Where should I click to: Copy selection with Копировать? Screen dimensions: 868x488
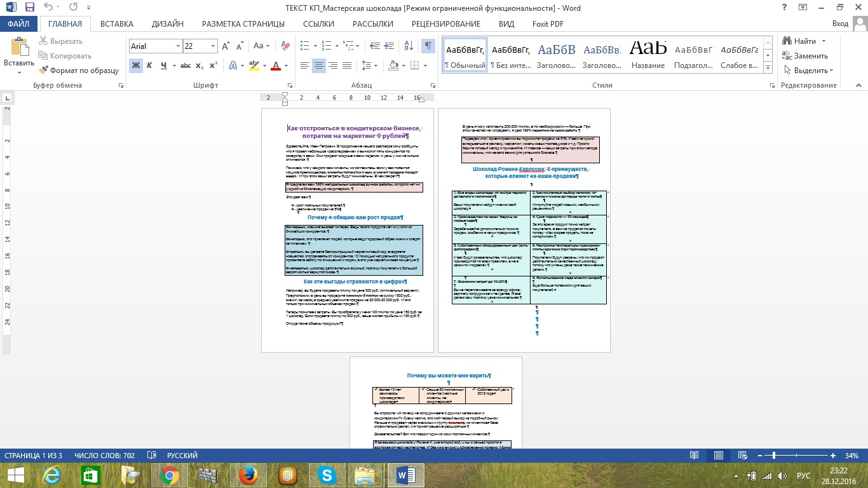tap(65, 56)
